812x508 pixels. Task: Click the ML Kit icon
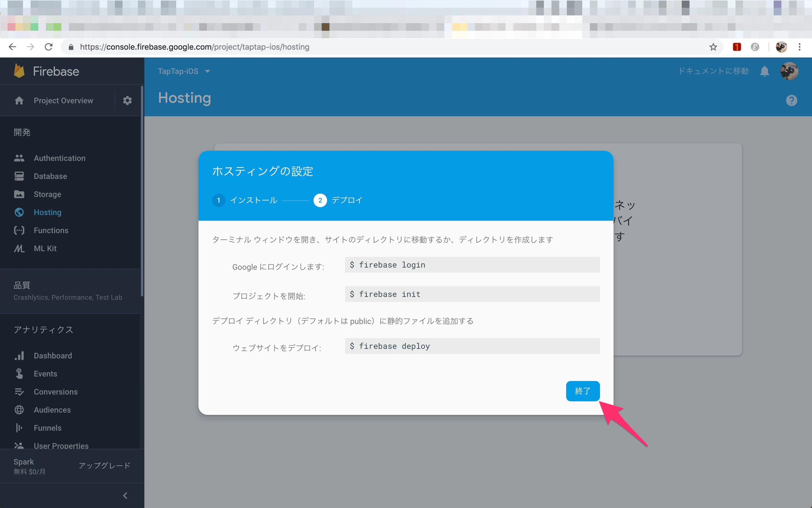(19, 249)
